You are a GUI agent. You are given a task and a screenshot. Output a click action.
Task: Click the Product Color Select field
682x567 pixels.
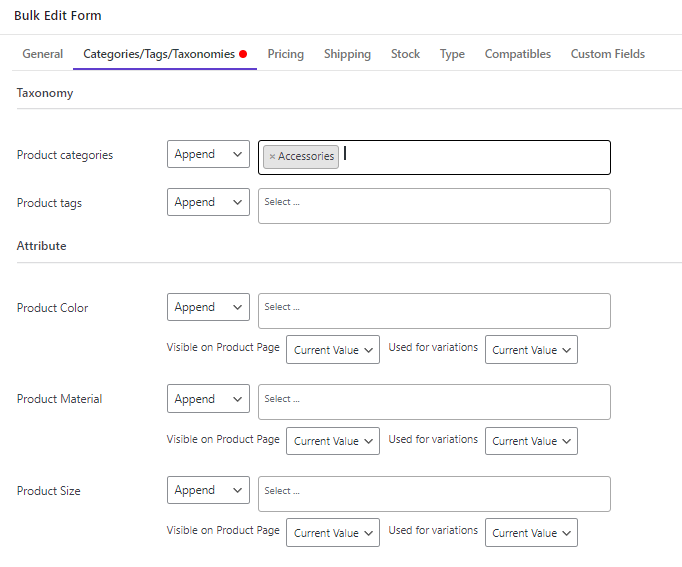coord(434,311)
